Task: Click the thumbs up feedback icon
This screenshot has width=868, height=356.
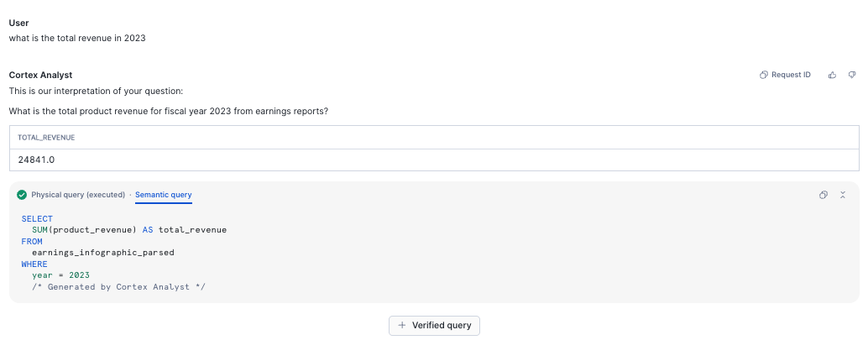Action: [832, 75]
